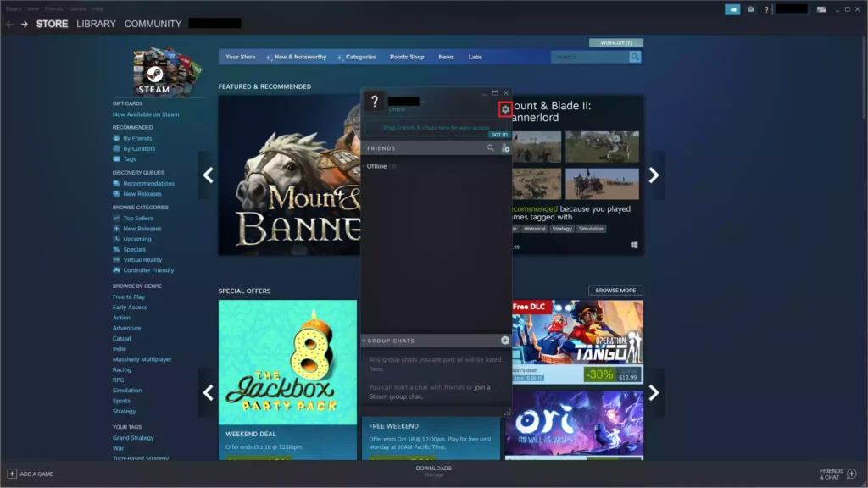Collapse the Group Chats section

click(x=364, y=341)
